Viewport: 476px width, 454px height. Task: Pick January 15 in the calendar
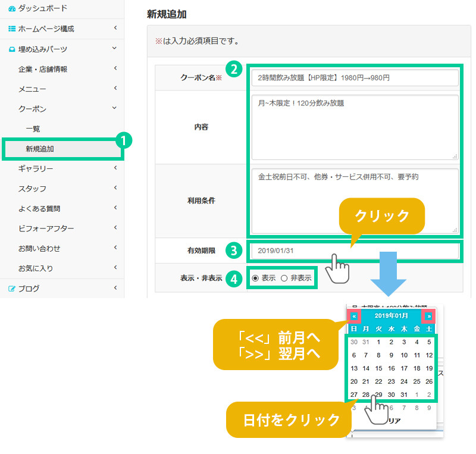coord(379,368)
